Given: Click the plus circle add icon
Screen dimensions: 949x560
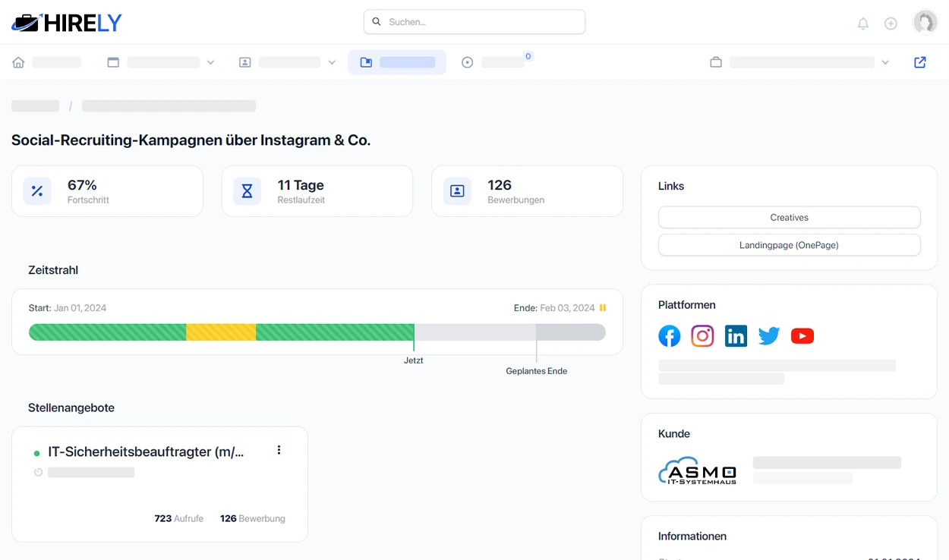Looking at the screenshot, I should 891,24.
